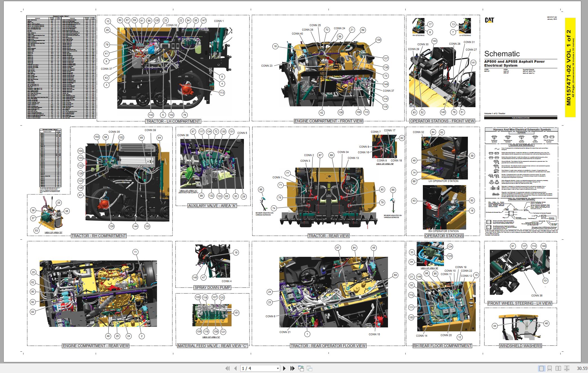The width and height of the screenshot is (588, 373).
Task: Click callout bubble 147
Action: (x=203, y=21)
